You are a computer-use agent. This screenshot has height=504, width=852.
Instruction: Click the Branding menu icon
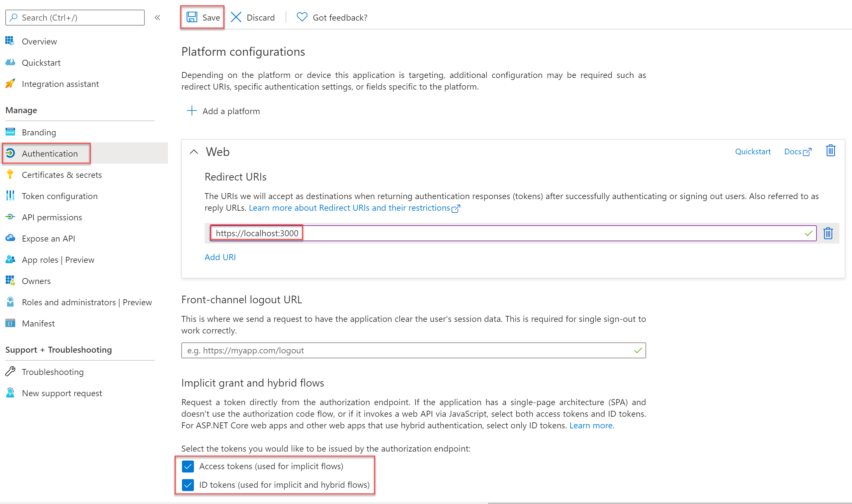pyautogui.click(x=10, y=131)
